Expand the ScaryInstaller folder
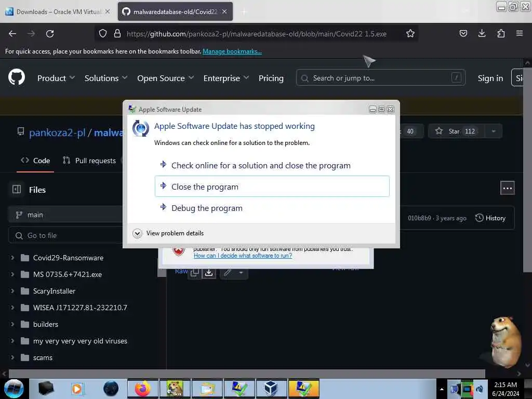 (x=12, y=291)
